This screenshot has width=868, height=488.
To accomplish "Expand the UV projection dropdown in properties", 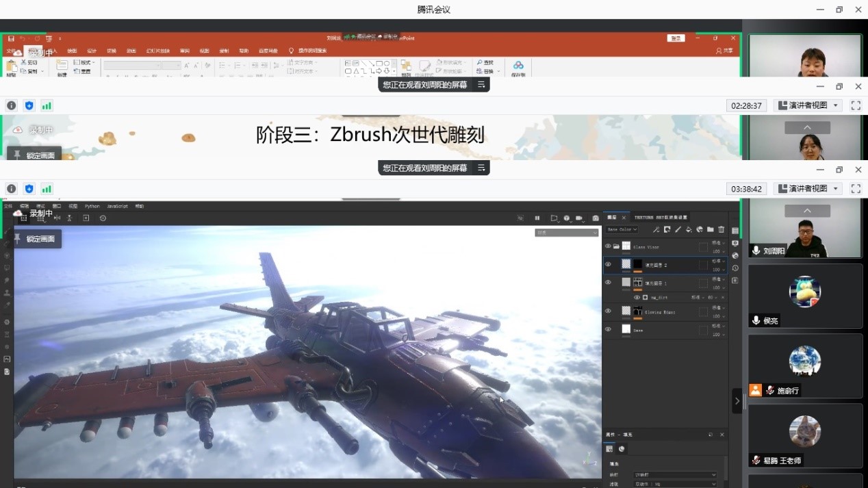I will tap(675, 474).
